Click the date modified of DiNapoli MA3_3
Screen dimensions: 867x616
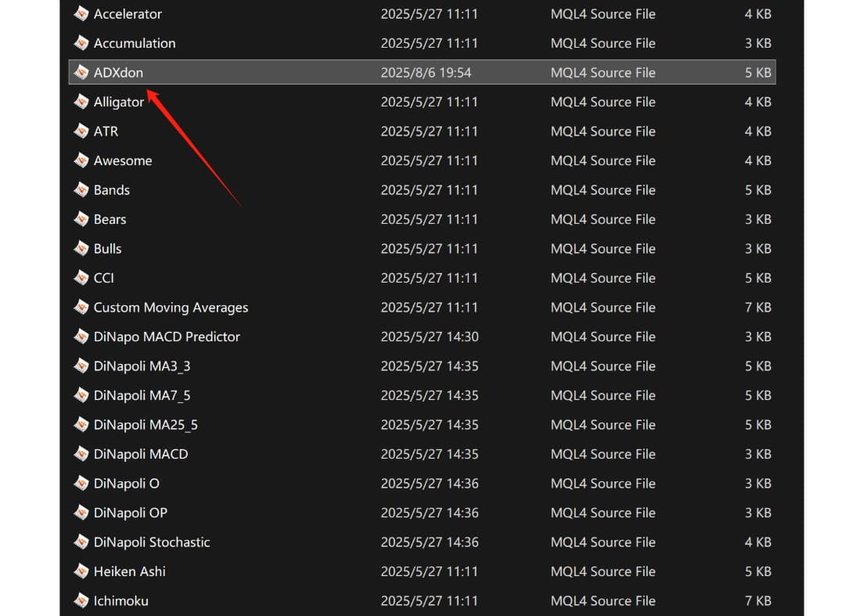coord(430,366)
